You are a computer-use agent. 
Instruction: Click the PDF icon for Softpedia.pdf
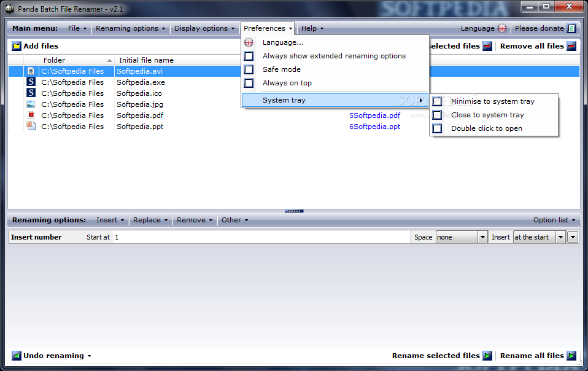tap(31, 115)
